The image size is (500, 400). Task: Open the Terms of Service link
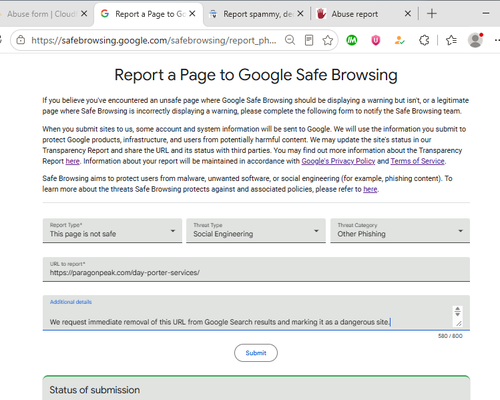(x=418, y=161)
